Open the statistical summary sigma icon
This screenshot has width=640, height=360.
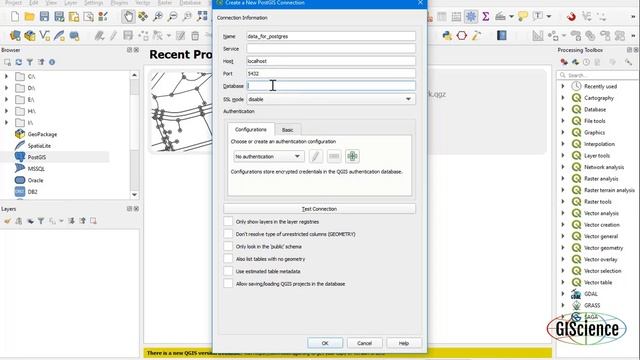pyautogui.click(x=486, y=17)
